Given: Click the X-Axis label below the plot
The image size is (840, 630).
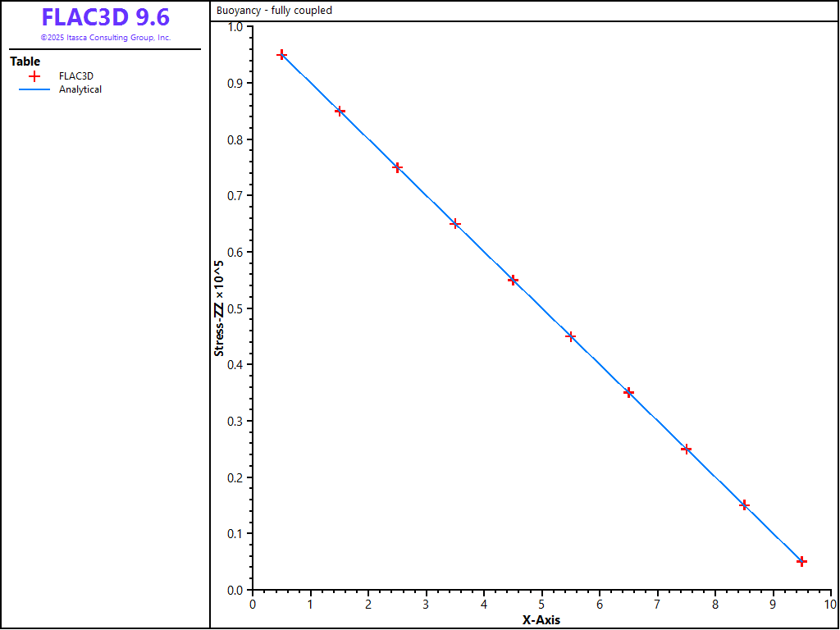Looking at the screenshot, I should (541, 620).
